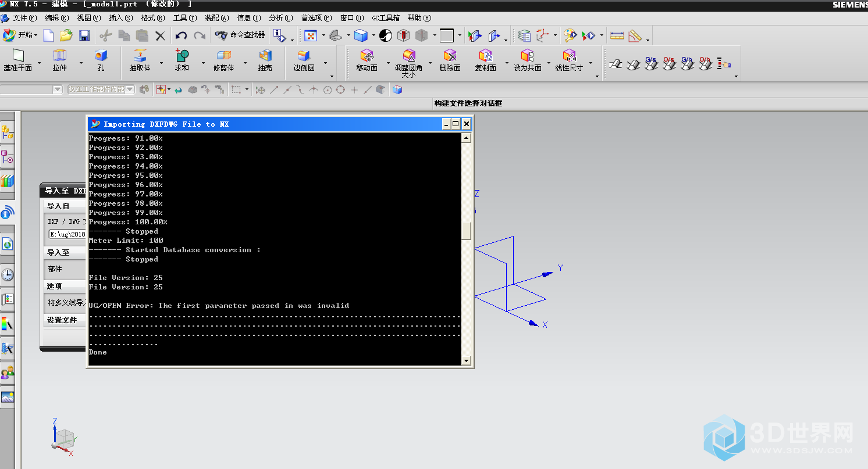
Task: Toggle snap arc center option
Action: click(x=328, y=89)
